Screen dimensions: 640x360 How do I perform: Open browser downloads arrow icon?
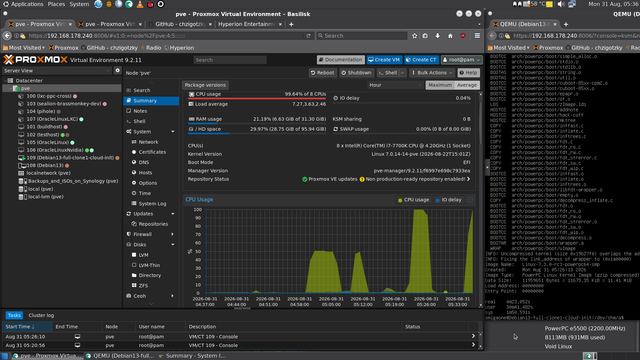click(438, 36)
